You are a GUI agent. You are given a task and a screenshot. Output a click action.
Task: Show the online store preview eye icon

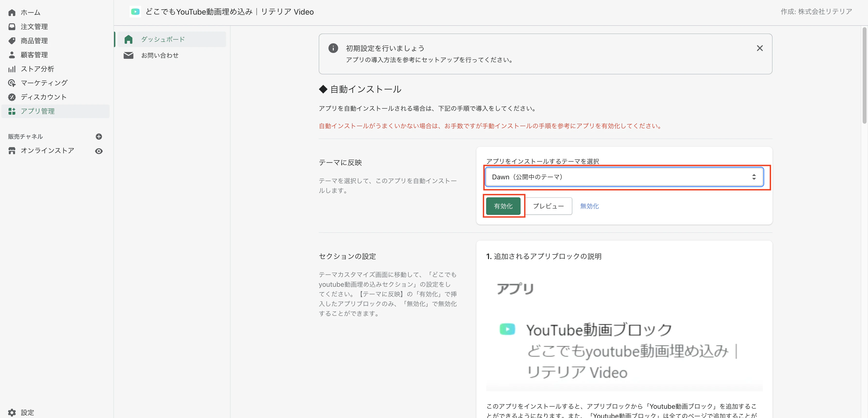coord(98,151)
